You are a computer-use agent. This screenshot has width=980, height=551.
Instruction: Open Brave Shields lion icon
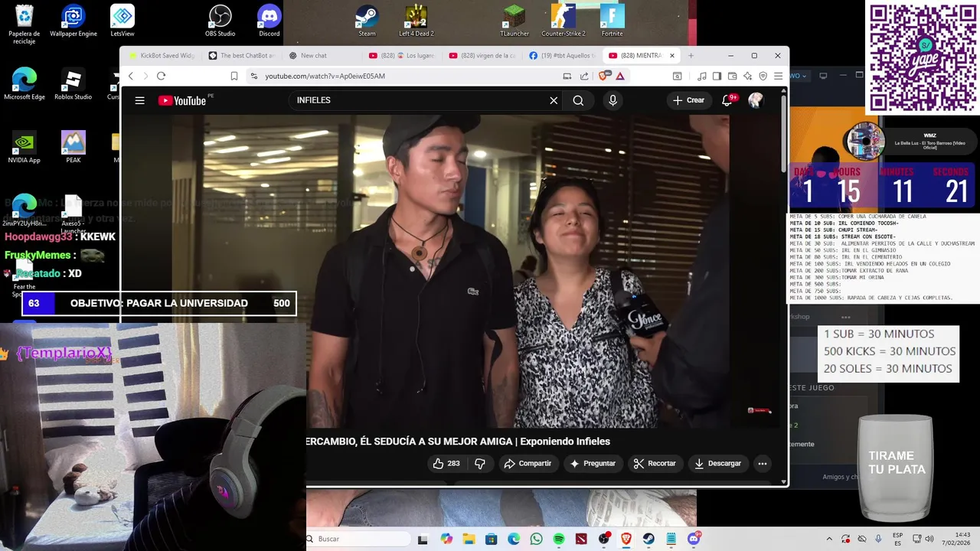(x=603, y=76)
